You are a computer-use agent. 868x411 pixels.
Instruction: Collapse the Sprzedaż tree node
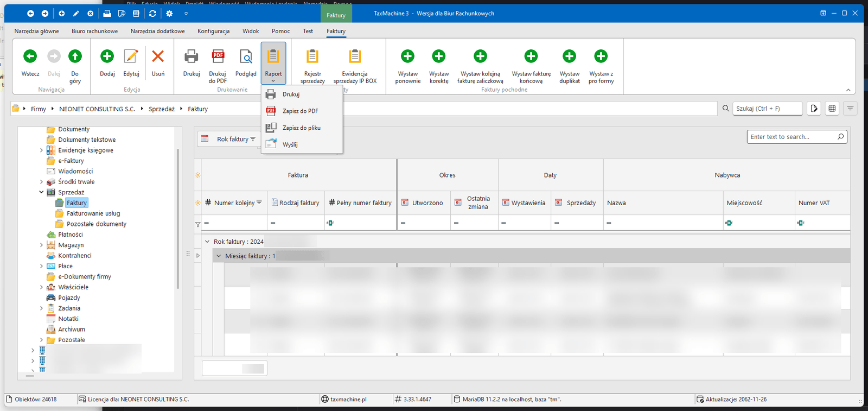point(41,192)
